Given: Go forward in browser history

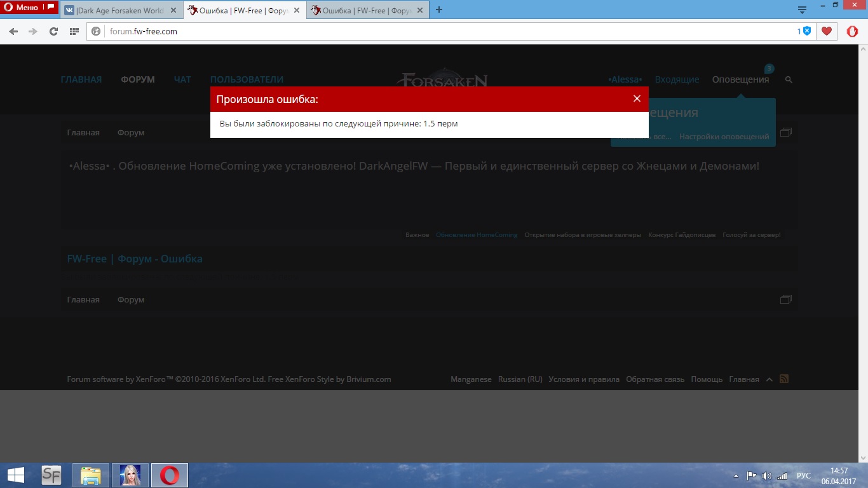Looking at the screenshot, I should pos(33,31).
